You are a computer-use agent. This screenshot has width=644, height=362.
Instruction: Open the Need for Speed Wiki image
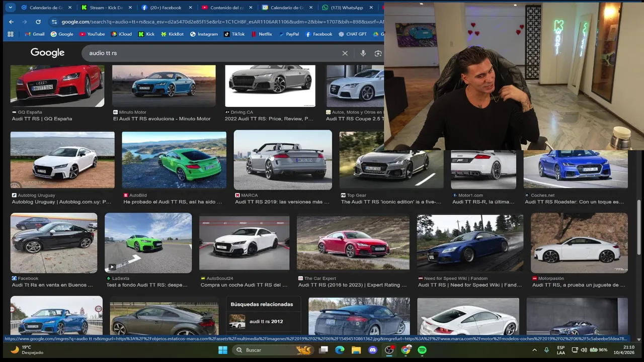(470, 243)
